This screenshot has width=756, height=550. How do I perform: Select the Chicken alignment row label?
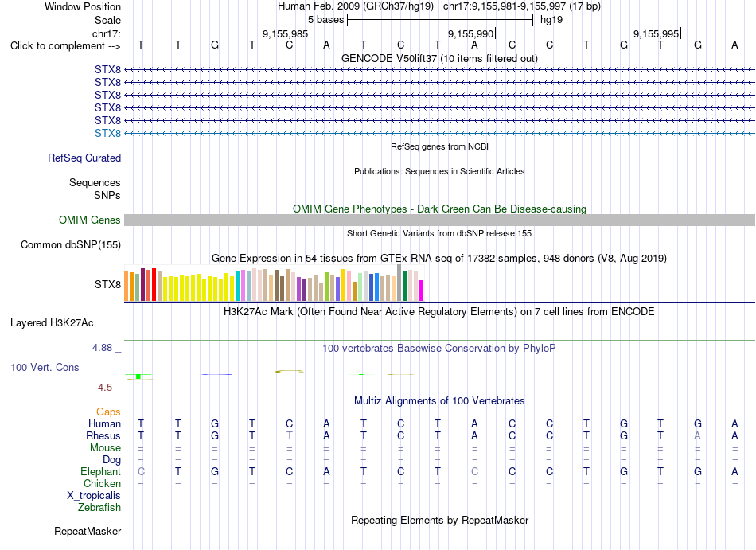[x=102, y=483]
